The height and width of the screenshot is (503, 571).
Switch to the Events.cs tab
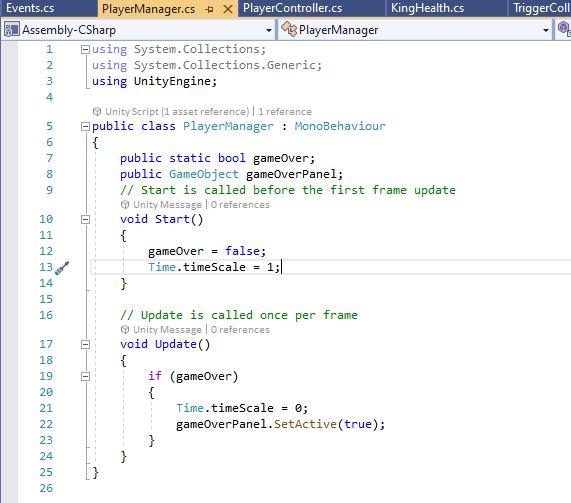pyautogui.click(x=30, y=8)
